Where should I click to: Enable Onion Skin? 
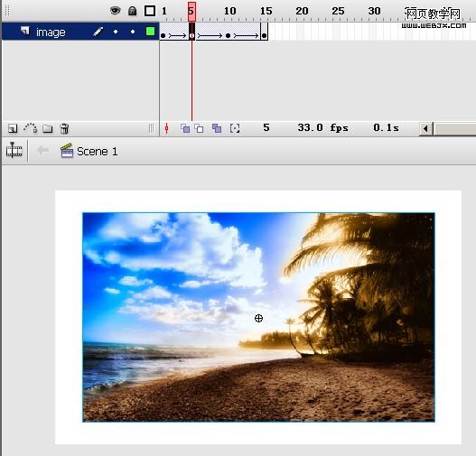tap(185, 128)
